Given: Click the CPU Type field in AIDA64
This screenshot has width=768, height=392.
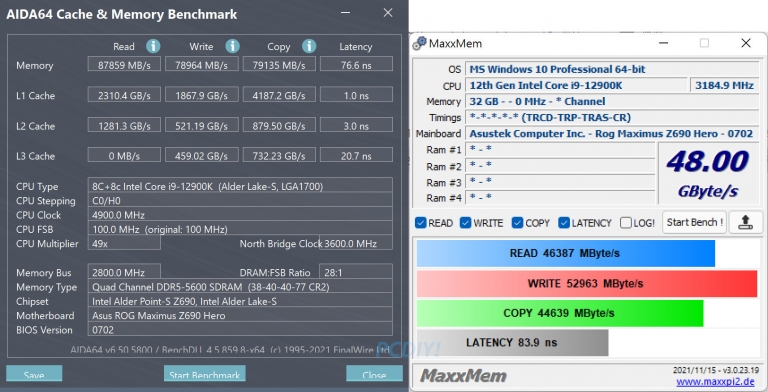Looking at the screenshot, I should coord(240,186).
